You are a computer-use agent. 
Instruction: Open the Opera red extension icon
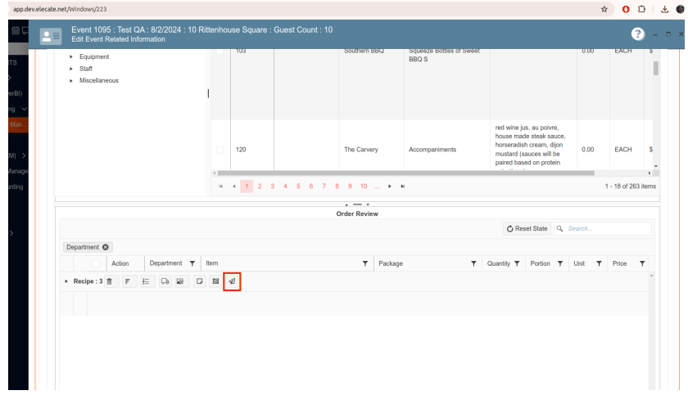pyautogui.click(x=626, y=9)
